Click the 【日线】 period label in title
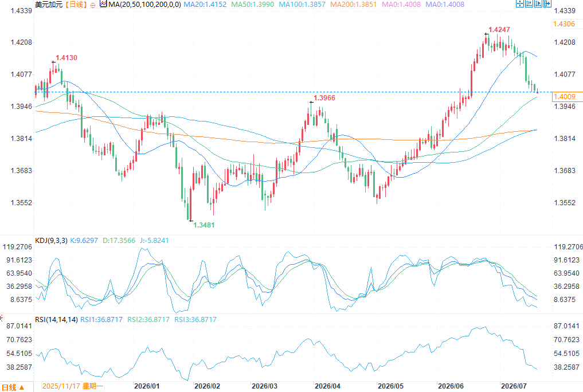 point(76,5)
